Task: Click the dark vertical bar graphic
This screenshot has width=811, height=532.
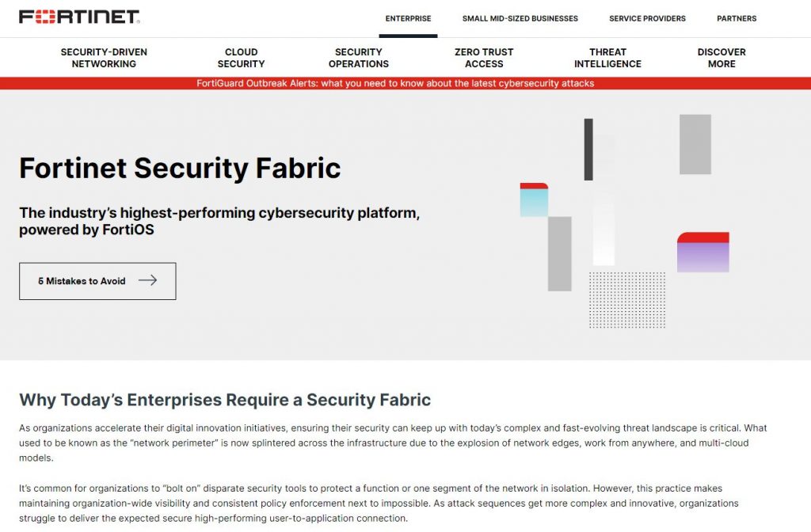Action: pos(588,150)
